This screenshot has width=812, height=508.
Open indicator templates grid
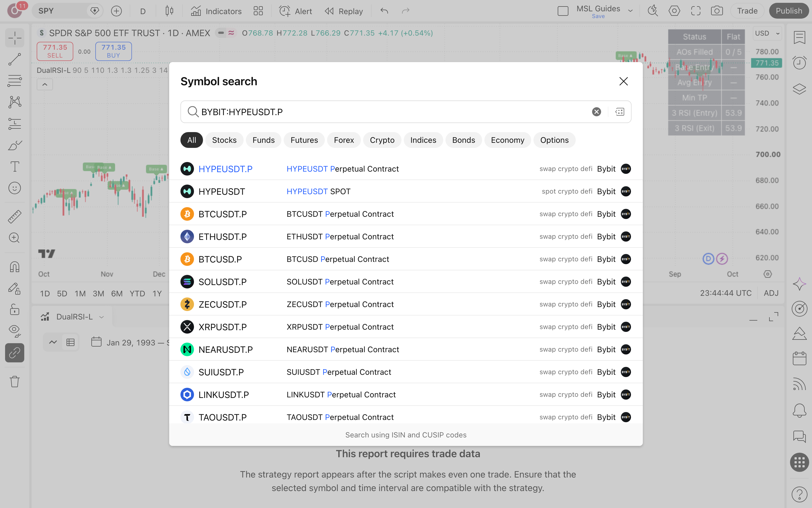[x=258, y=11]
